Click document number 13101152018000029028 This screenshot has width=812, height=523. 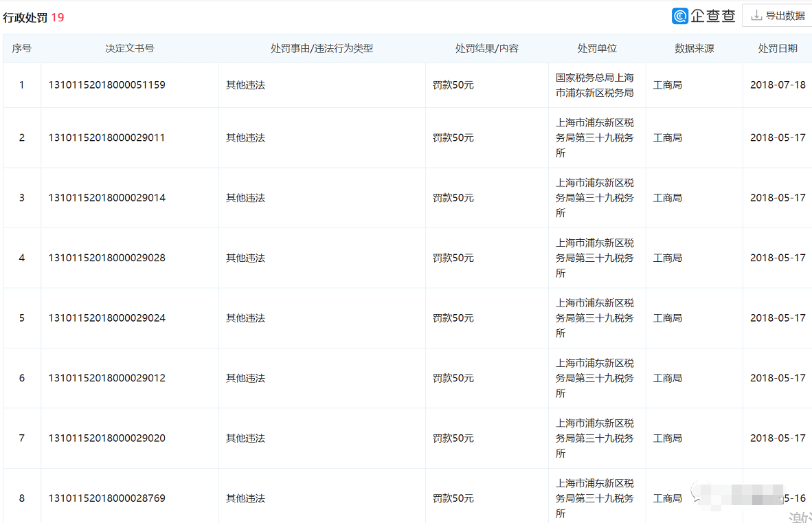tap(106, 258)
